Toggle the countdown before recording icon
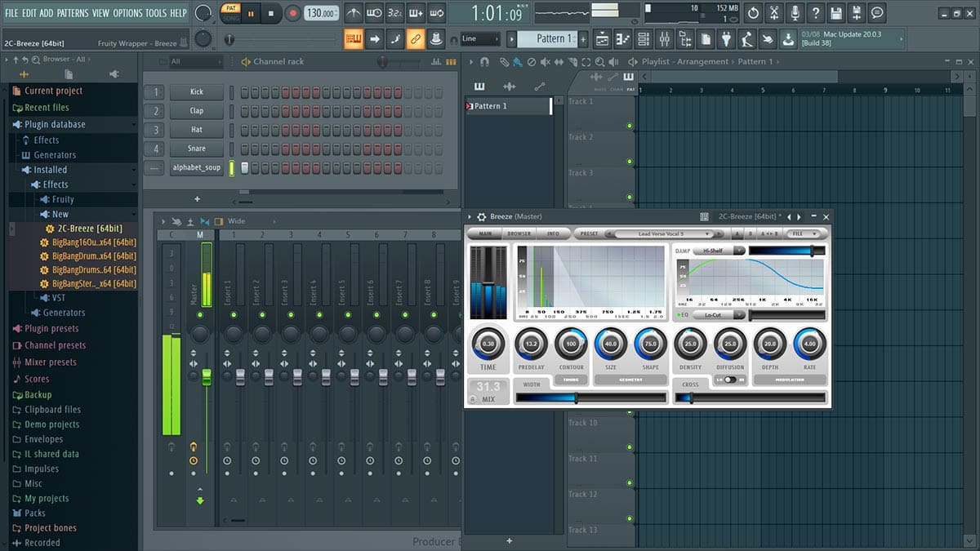The height and width of the screenshot is (551, 980). 395,13
